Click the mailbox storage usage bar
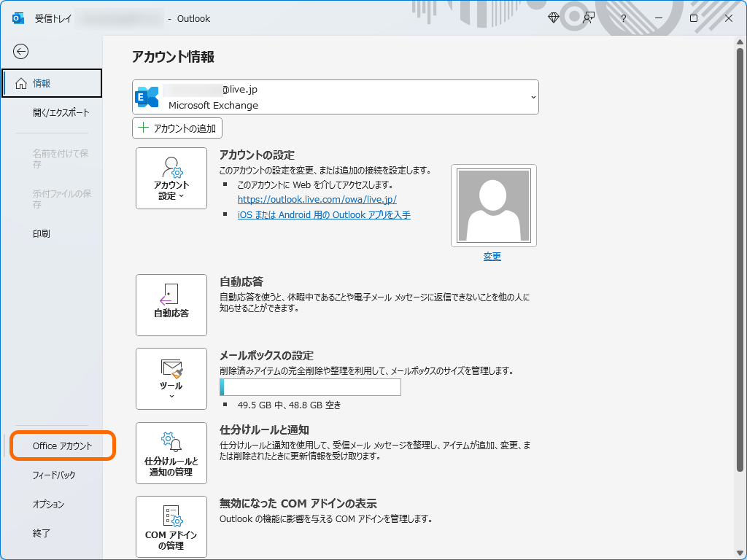 click(310, 387)
